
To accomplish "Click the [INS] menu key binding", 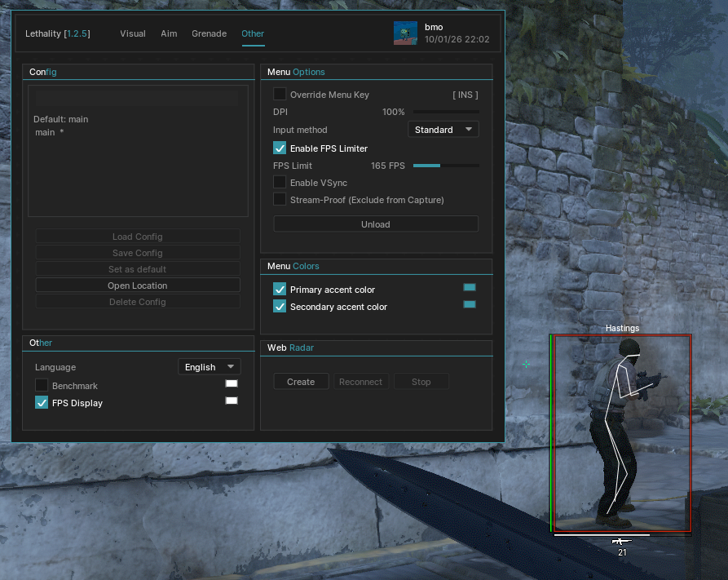I will pos(465,95).
